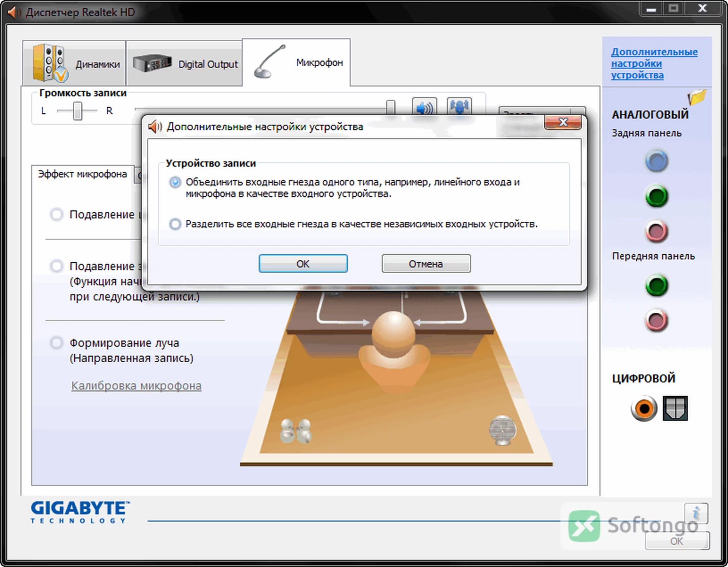Switch to Digital Output tab
This screenshot has width=728, height=567.
184,64
